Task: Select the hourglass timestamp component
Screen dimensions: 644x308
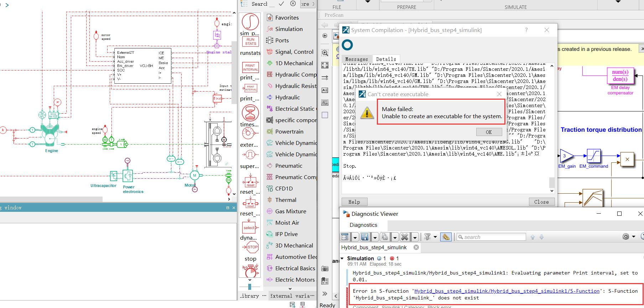Action: tap(250, 113)
